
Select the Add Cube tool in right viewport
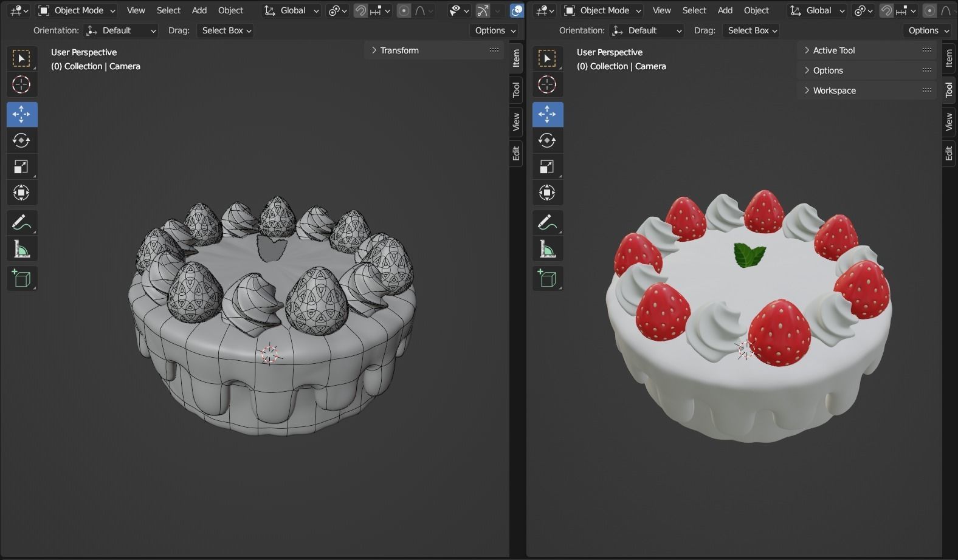click(x=548, y=278)
